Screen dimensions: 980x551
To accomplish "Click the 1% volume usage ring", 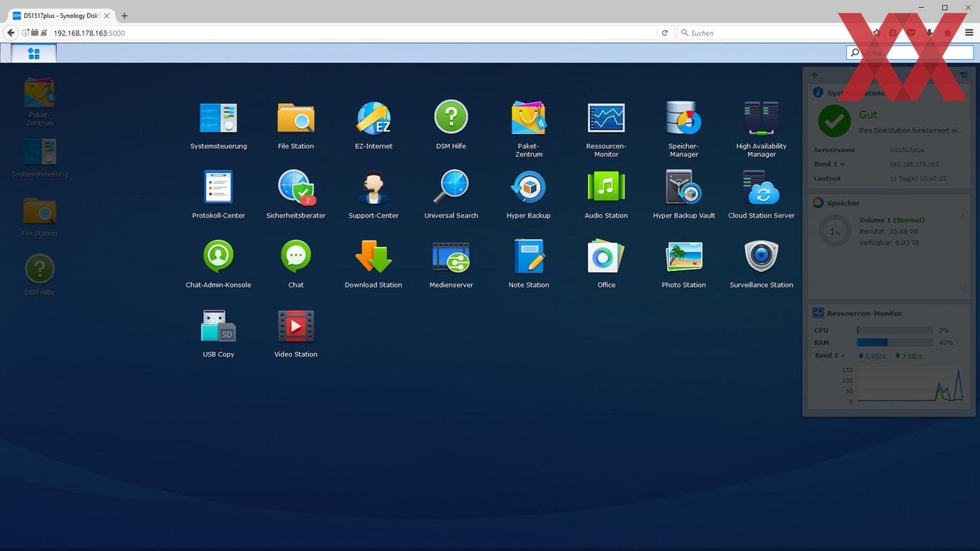I will pos(834,232).
